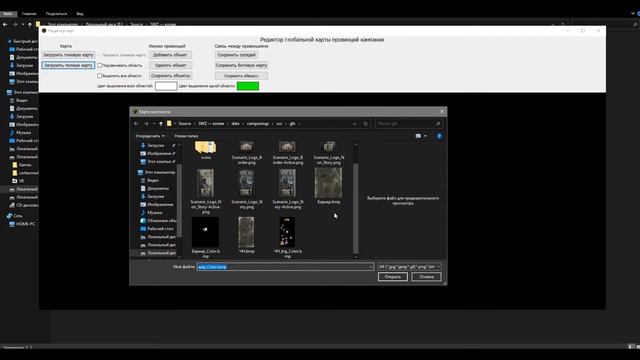
Task: Expand the view options dropdown arrow
Action: (x=425, y=136)
